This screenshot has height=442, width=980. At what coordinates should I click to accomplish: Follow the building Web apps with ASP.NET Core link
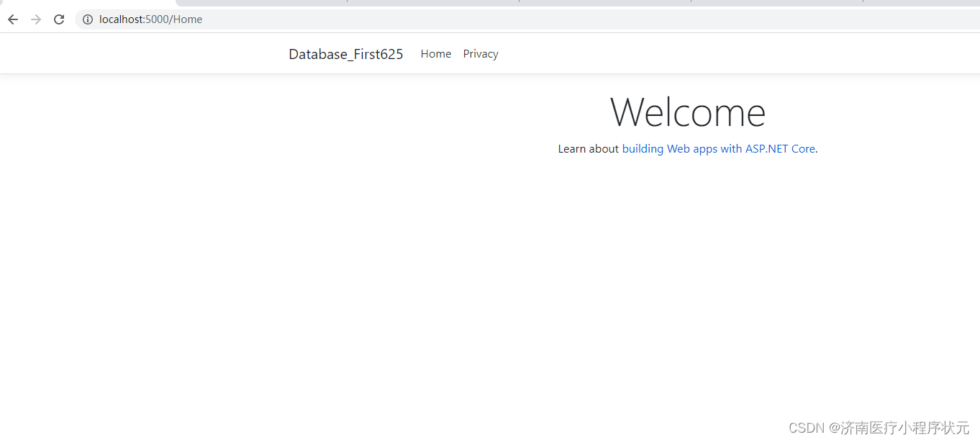717,148
